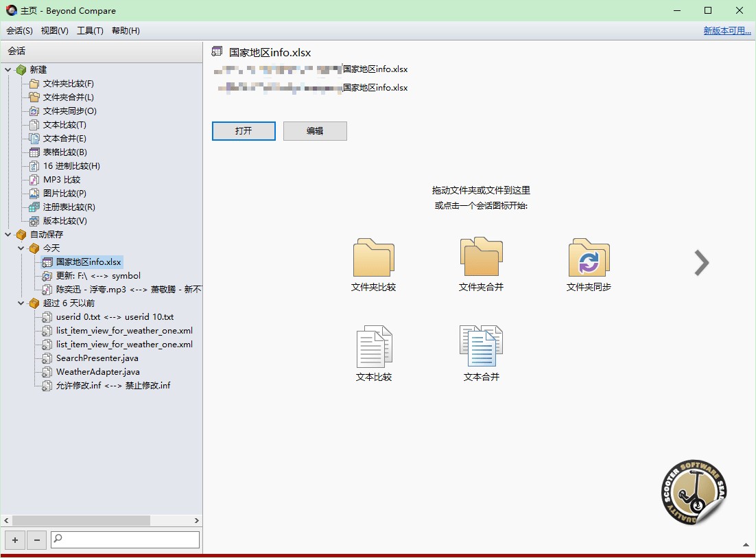
Task: Select the 允许修改.inf <--> 禁止修改.inf session
Action: (113, 386)
